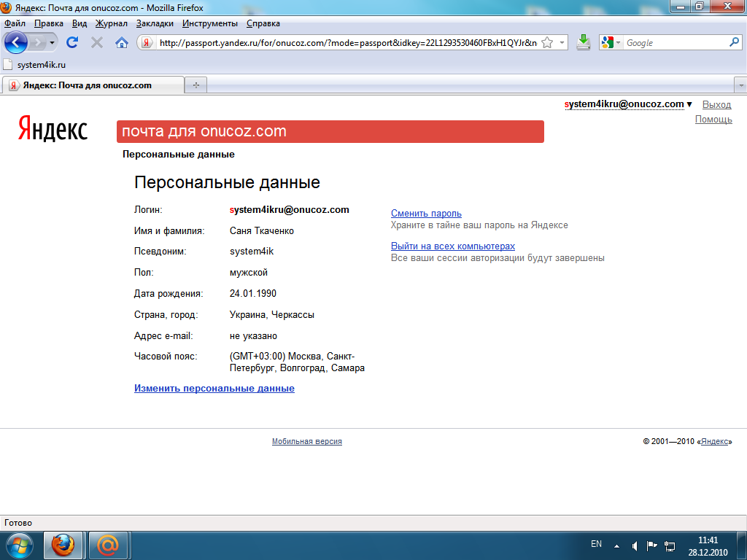Viewport: 747px width, 560px height.
Task: Open the address bar history dropdown
Action: click(562, 43)
